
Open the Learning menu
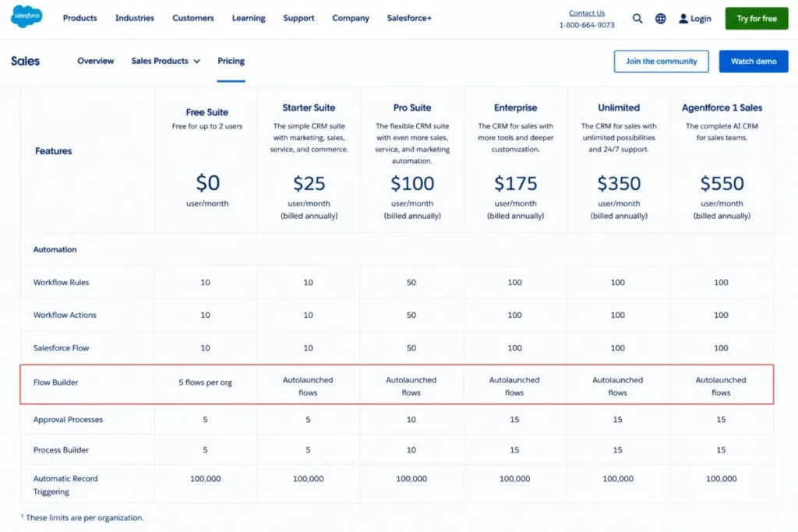point(249,18)
